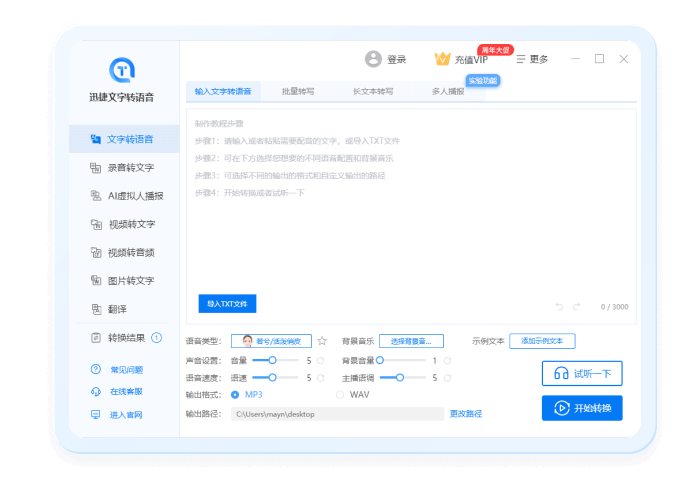Open 图片转文字 in the sidebar

tap(124, 281)
